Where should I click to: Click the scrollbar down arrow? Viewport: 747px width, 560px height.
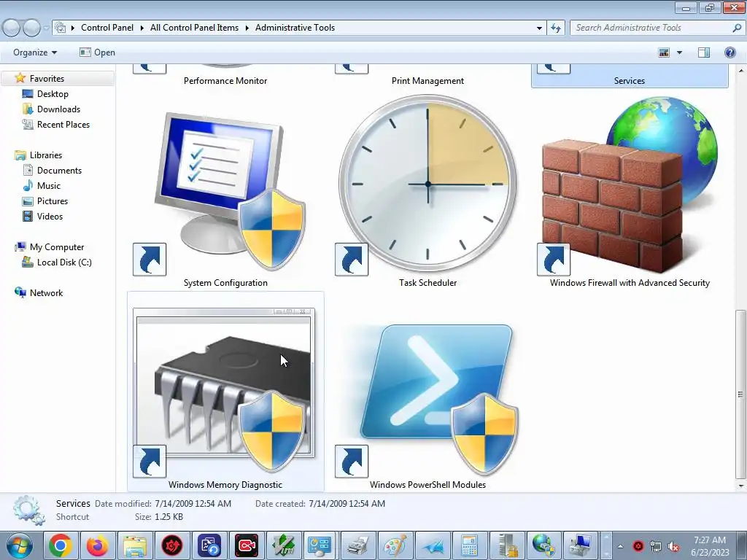coord(740,486)
